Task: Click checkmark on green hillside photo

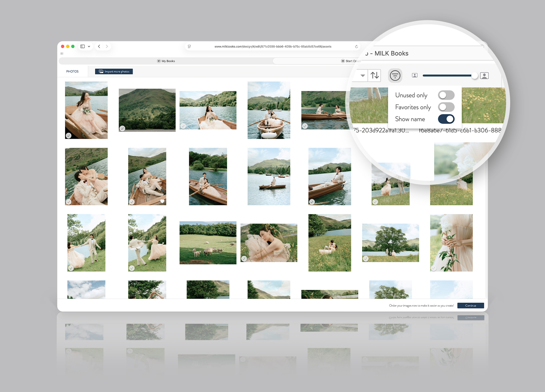Action: click(x=122, y=128)
